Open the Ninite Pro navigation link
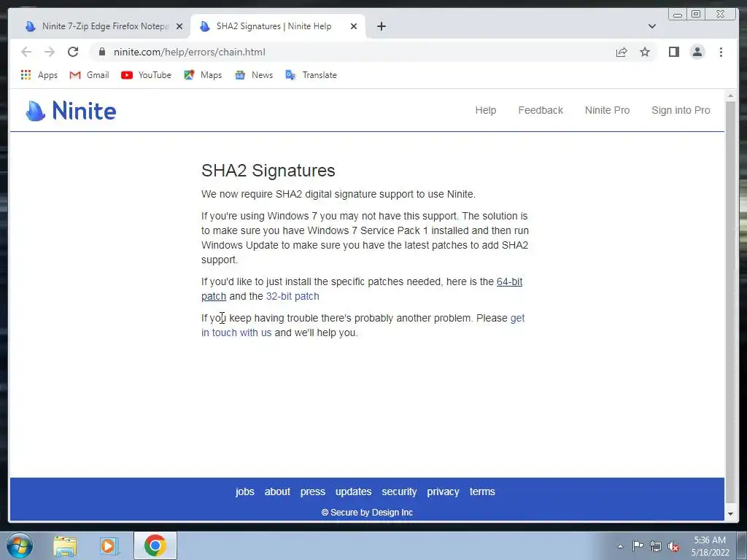The image size is (747, 560). pyautogui.click(x=607, y=110)
